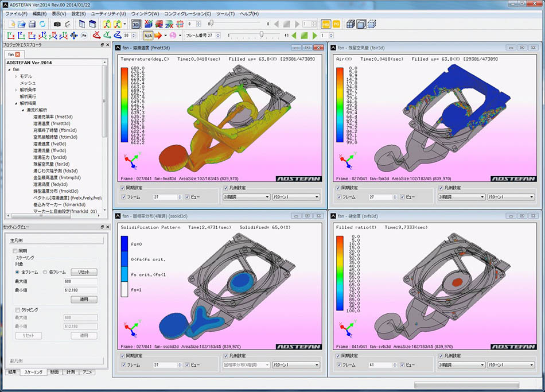Toggle 同期設定 checkbox in 健全度 window
The image size is (545, 392).
click(338, 356)
